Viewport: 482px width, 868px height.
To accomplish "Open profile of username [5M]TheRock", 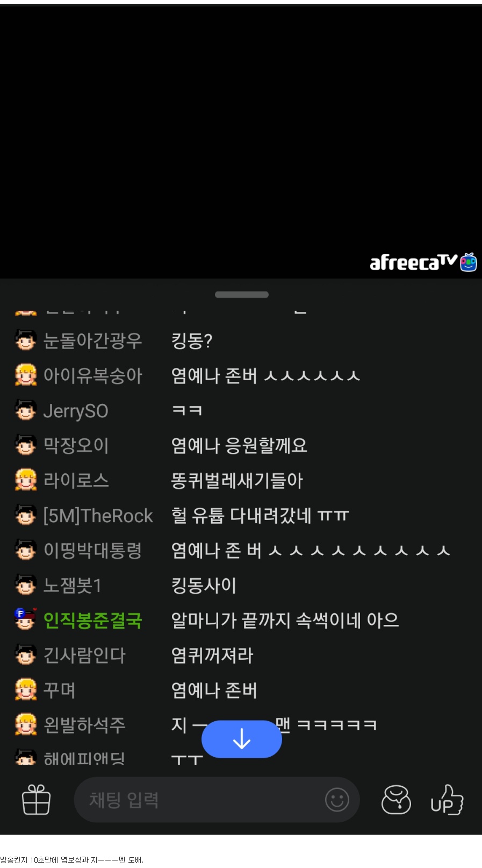I will point(98,516).
